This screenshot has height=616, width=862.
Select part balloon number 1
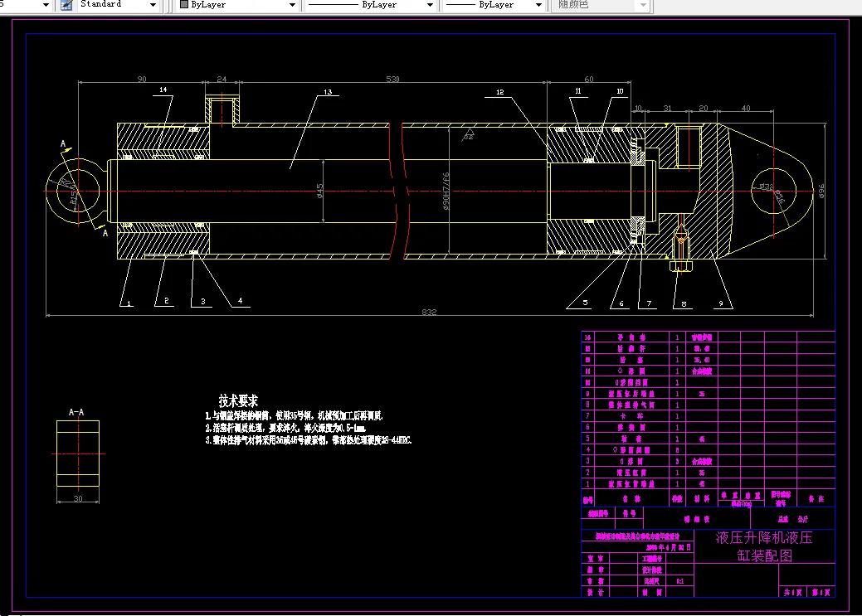click(129, 303)
